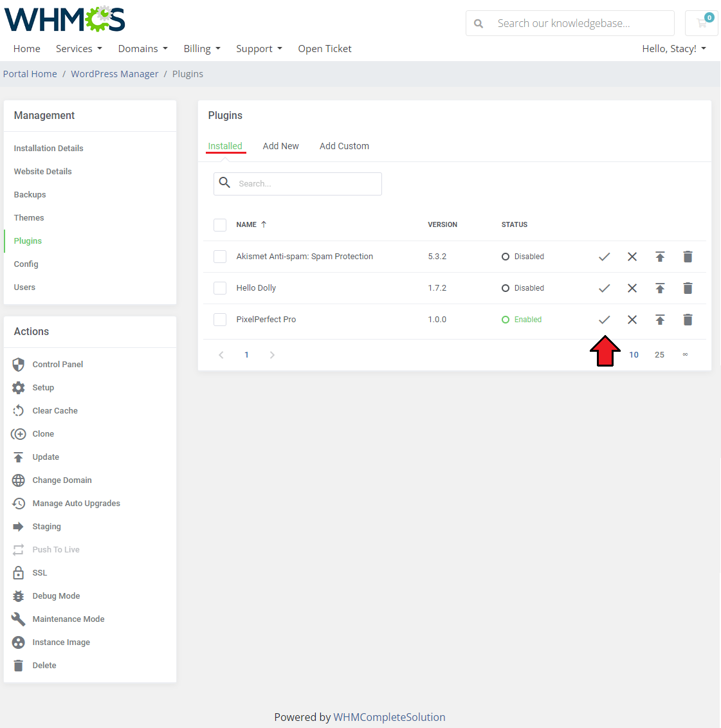Check the Hello Dolly row checkbox
The width and height of the screenshot is (721, 728).
click(x=220, y=288)
